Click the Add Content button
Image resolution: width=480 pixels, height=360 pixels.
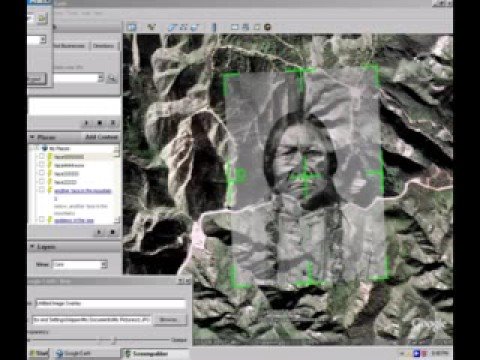tap(101, 137)
